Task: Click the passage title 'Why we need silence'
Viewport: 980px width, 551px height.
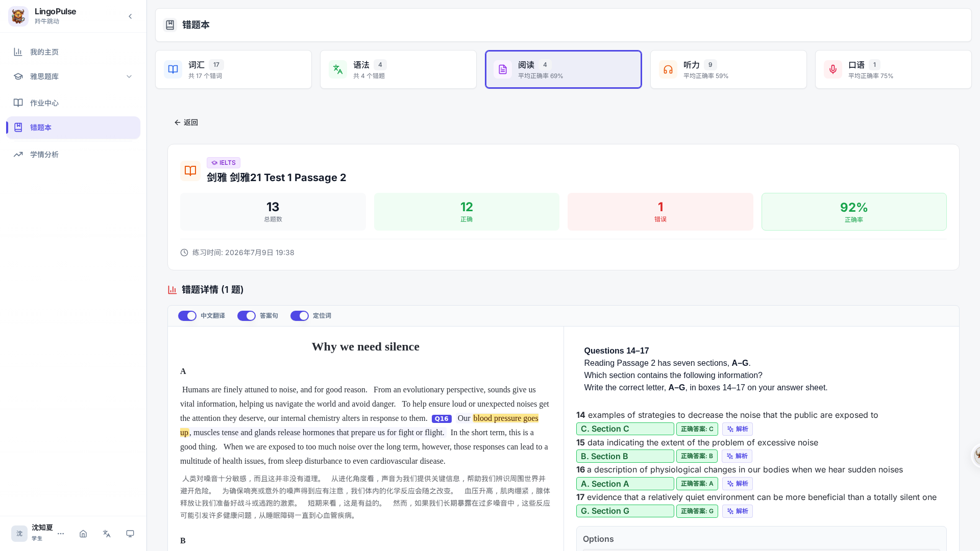Action: click(365, 347)
